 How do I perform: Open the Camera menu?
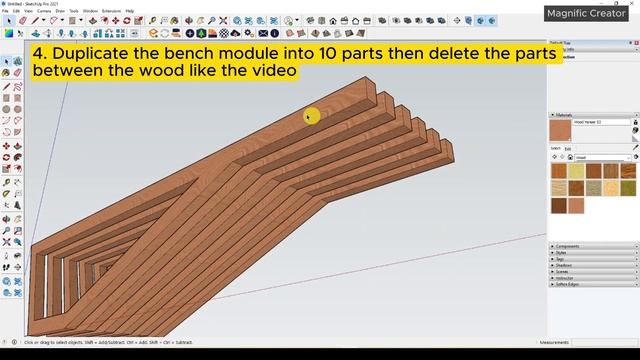tap(44, 11)
